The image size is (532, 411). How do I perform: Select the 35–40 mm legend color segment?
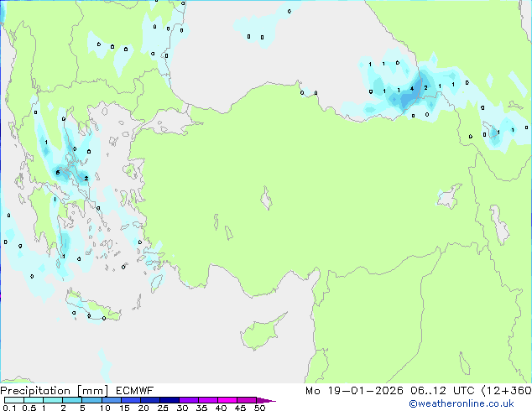[208, 400]
